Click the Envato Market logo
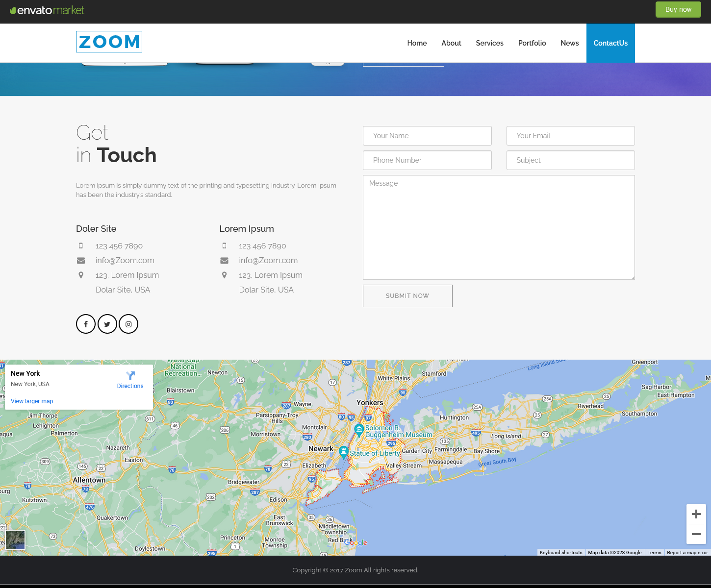Viewport: 711px width, 588px height. click(x=47, y=10)
